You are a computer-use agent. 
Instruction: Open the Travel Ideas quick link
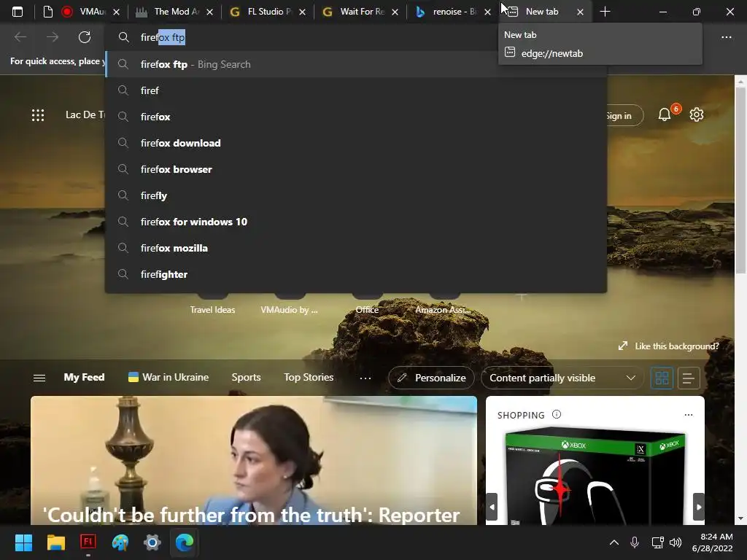[212, 309]
